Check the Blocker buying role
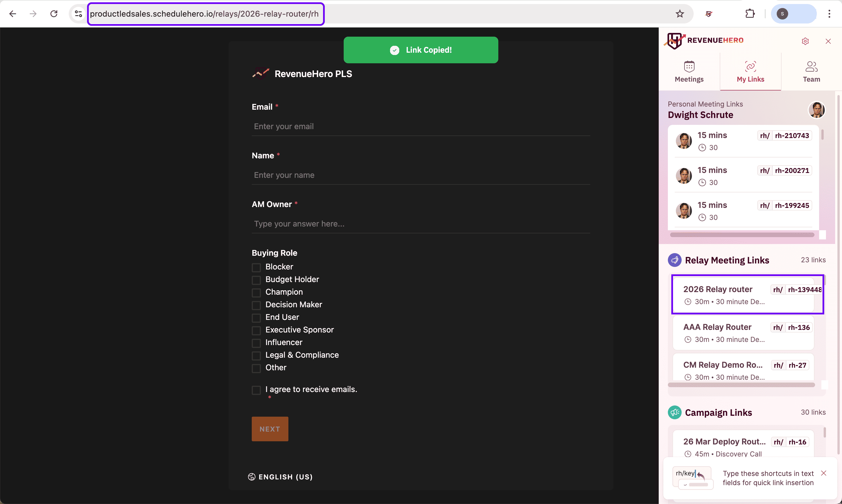842x504 pixels. [256, 267]
